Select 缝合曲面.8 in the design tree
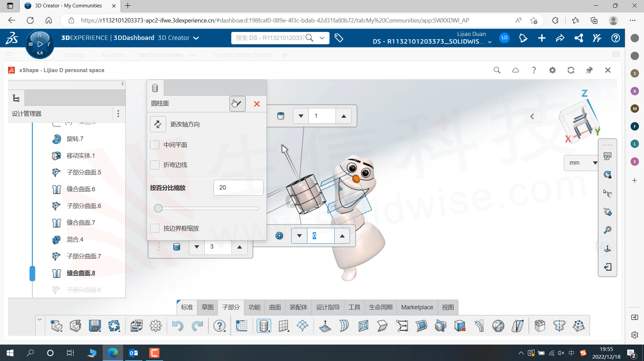 pyautogui.click(x=81, y=273)
